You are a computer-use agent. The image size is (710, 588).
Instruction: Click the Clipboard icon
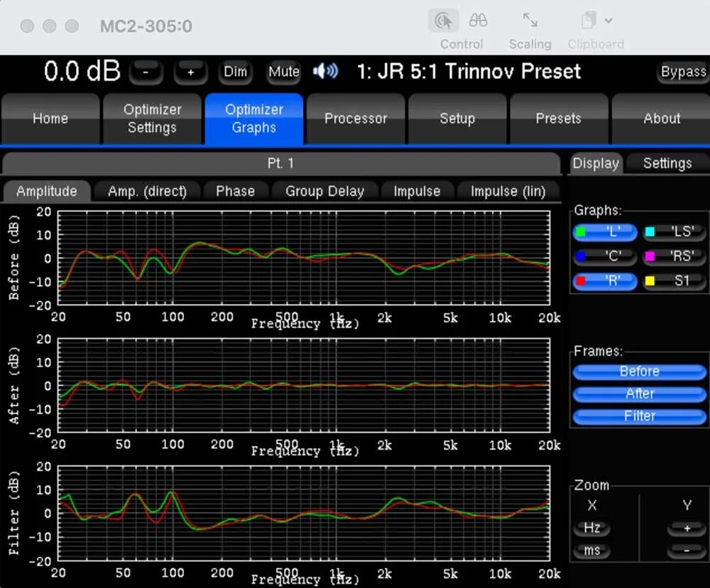tap(589, 20)
